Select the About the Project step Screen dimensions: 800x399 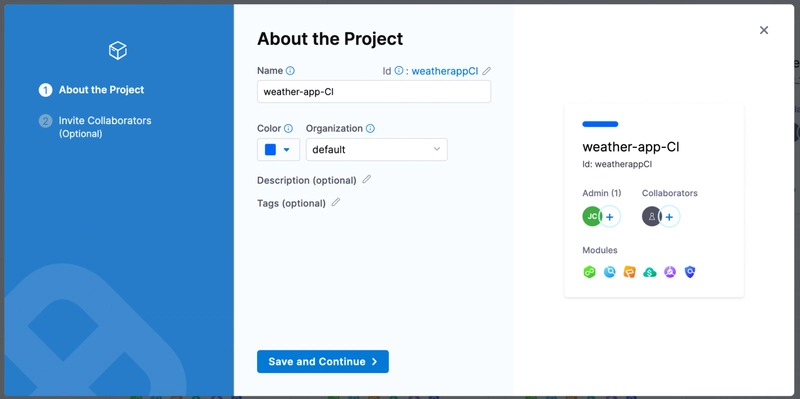pyautogui.click(x=92, y=90)
